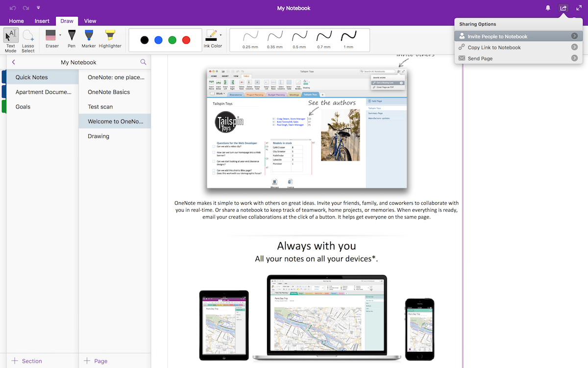
Task: Search the notebook with magnifier icon
Action: (x=143, y=62)
